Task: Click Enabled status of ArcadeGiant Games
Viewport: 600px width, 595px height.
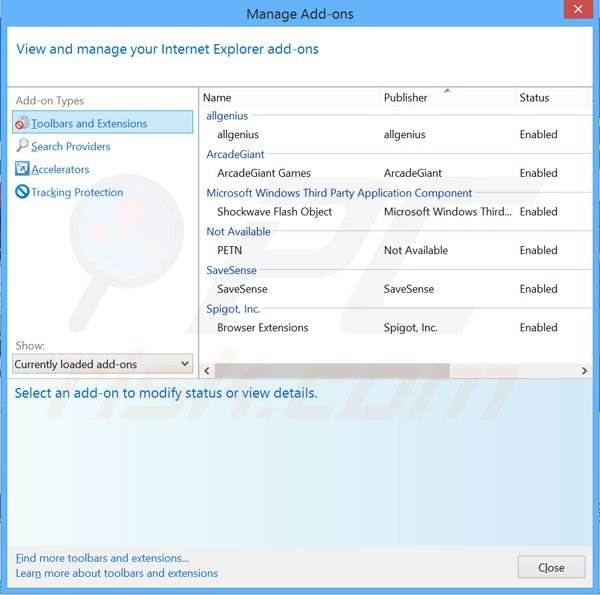Action: (x=538, y=173)
